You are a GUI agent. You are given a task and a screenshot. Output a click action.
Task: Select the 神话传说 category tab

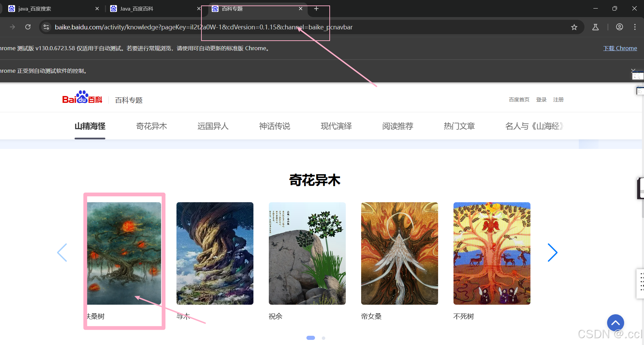click(275, 126)
